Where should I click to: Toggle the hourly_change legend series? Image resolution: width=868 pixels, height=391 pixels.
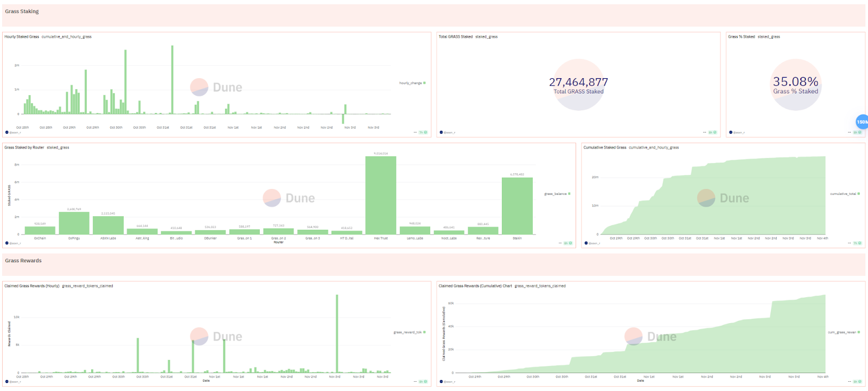412,83
